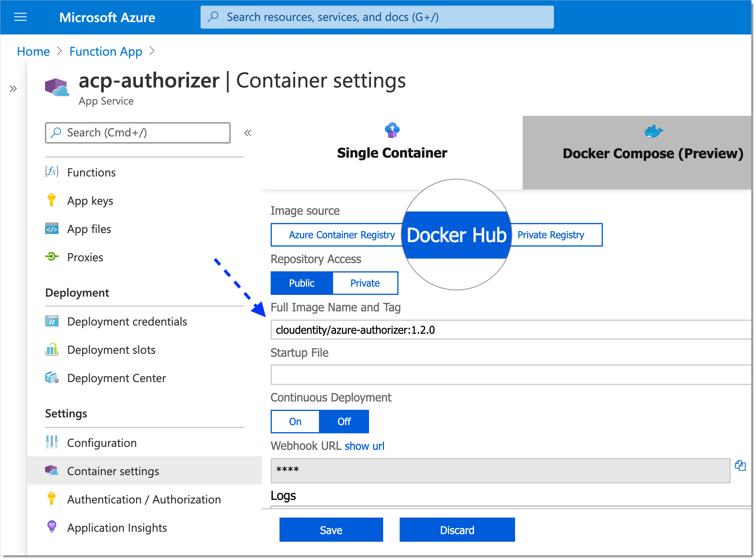This screenshot has height=560, width=756.
Task: Click the Full Image Name and Tag field
Action: (511, 330)
